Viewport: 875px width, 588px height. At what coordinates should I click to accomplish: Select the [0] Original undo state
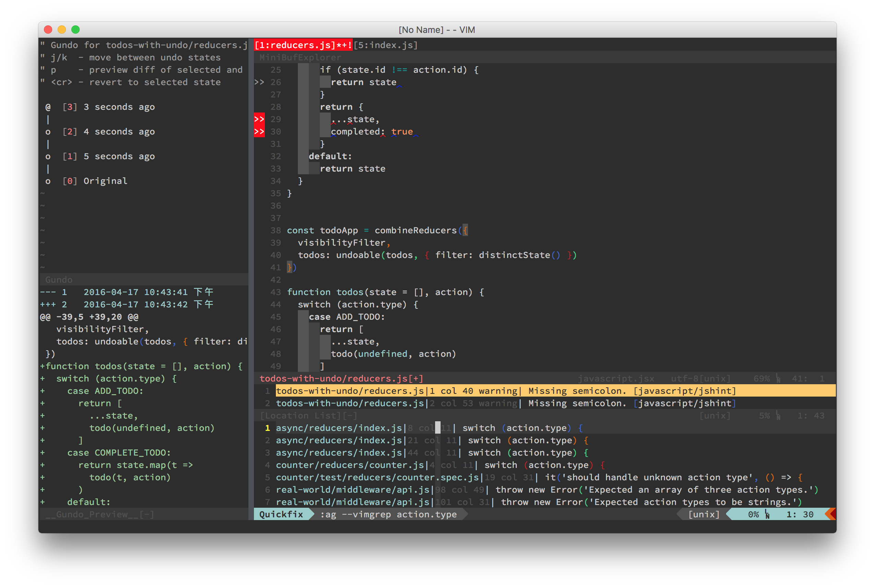click(x=95, y=181)
